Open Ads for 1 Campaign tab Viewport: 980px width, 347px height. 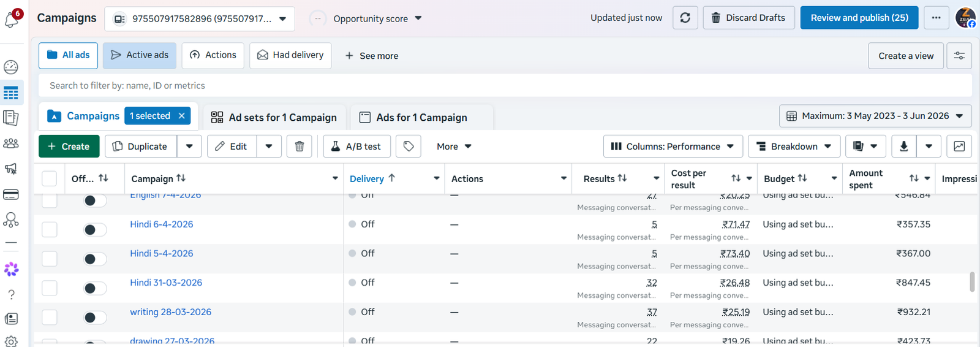(421, 117)
